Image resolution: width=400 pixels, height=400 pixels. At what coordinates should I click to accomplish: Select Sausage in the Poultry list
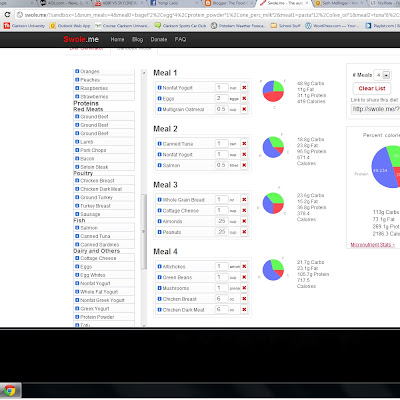[x=104, y=214]
